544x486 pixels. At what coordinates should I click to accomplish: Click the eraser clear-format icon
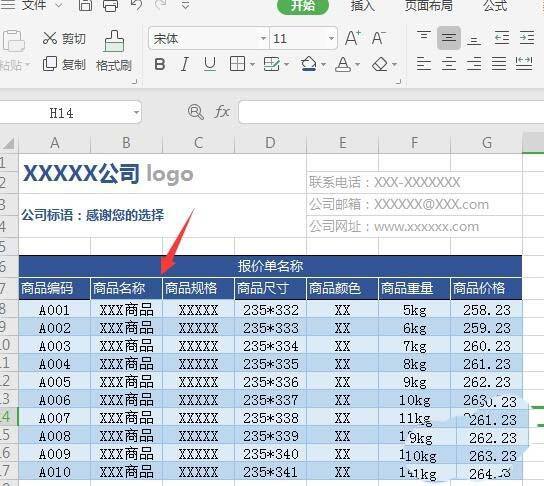tap(380, 64)
